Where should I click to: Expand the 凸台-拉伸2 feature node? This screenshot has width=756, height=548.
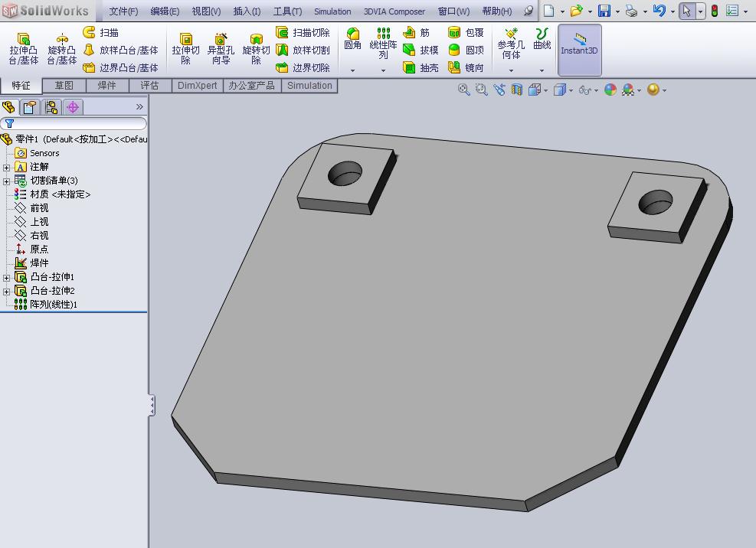(6, 292)
